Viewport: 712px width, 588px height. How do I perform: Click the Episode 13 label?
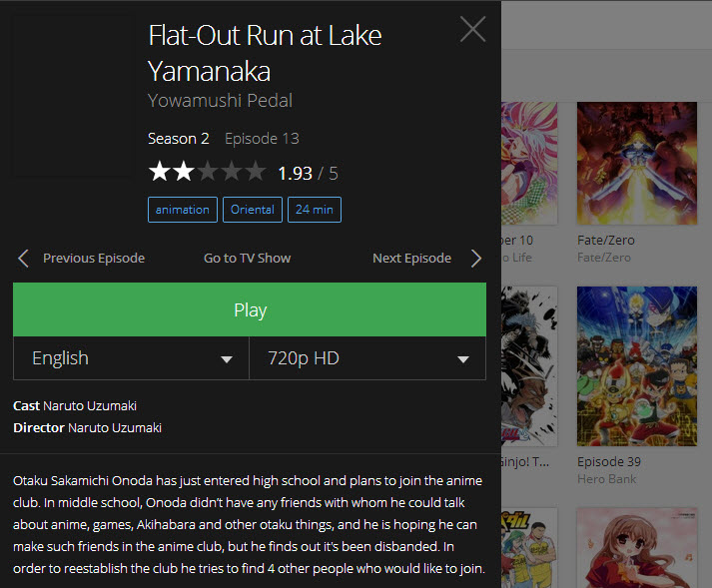point(262,139)
